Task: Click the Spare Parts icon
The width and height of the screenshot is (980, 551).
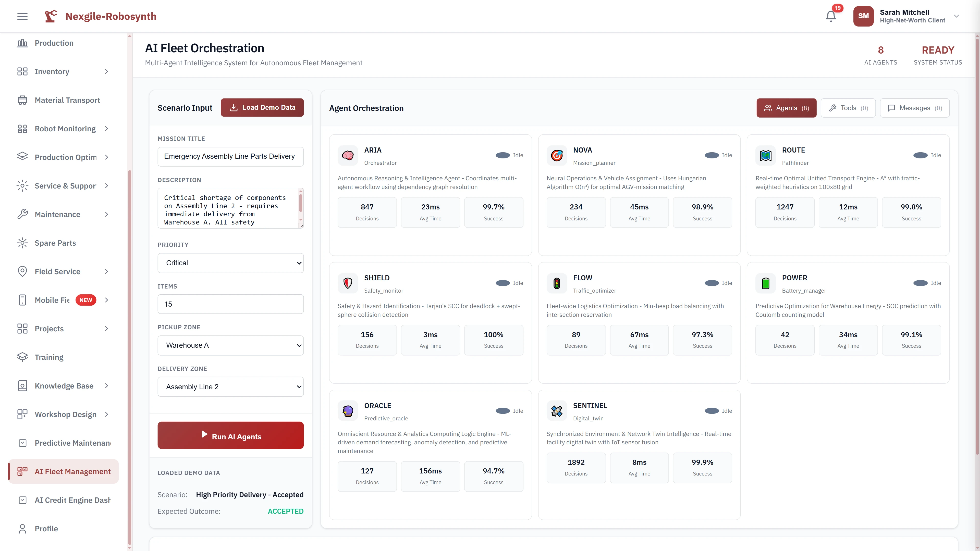Action: click(22, 243)
